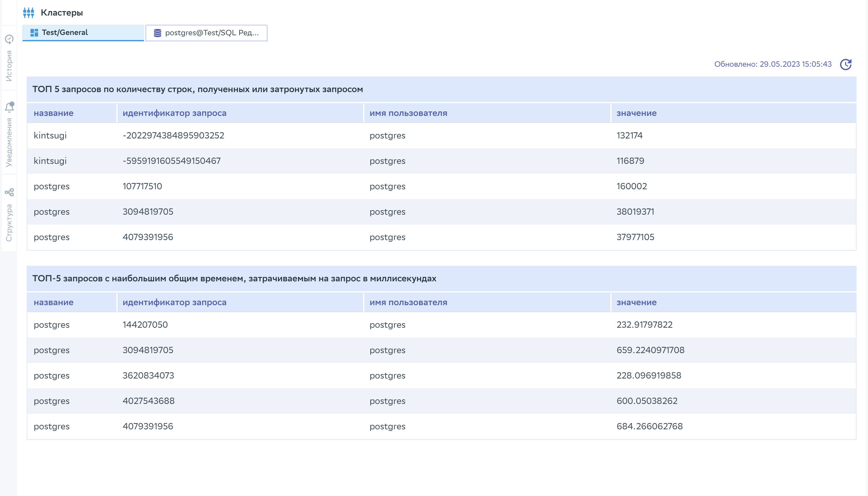This screenshot has height=496, width=868.
Task: Click the Clusters icon in the header
Action: 29,13
